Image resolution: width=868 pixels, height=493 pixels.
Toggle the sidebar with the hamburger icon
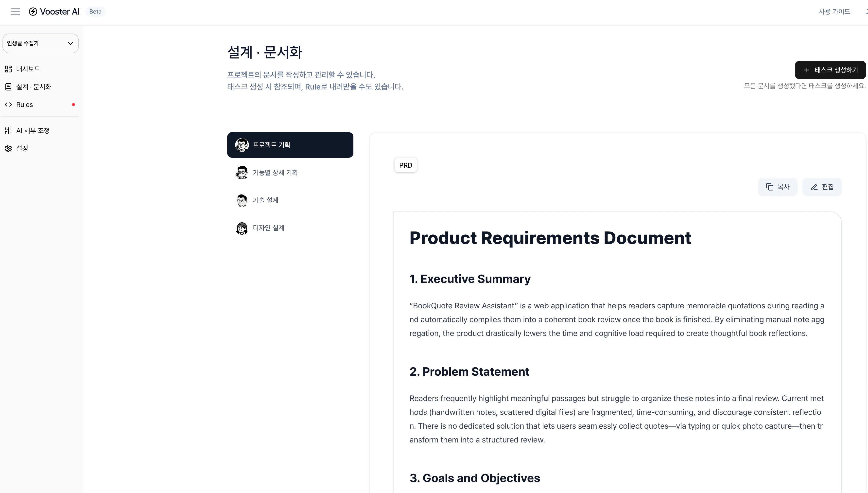[x=15, y=11]
